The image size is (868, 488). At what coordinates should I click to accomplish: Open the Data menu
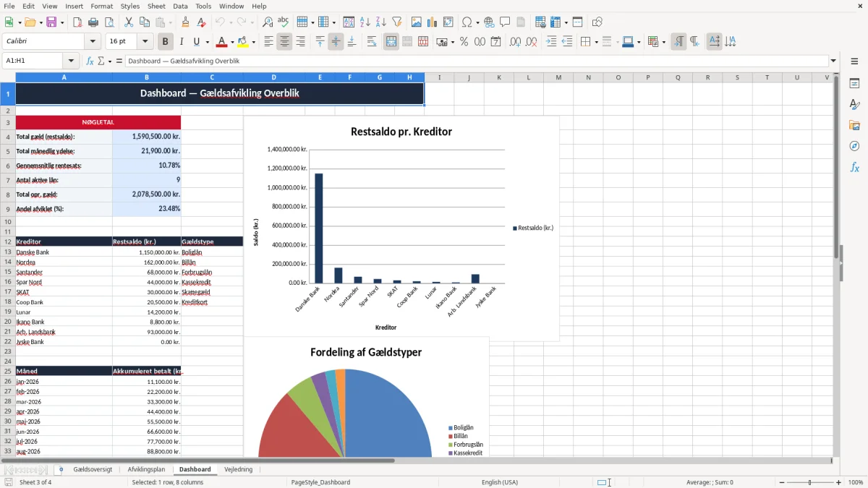(180, 6)
